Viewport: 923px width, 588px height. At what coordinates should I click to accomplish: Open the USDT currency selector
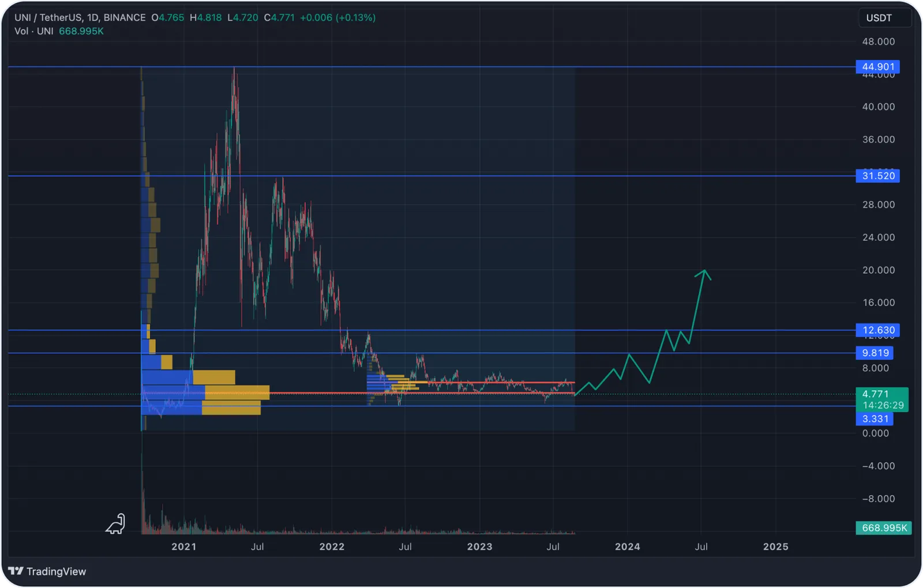coord(884,18)
